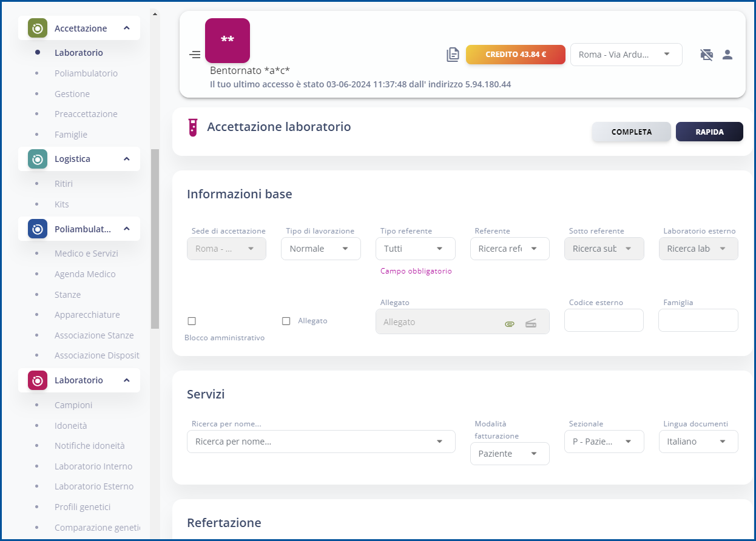Go to the Campioni menu item

click(x=73, y=405)
